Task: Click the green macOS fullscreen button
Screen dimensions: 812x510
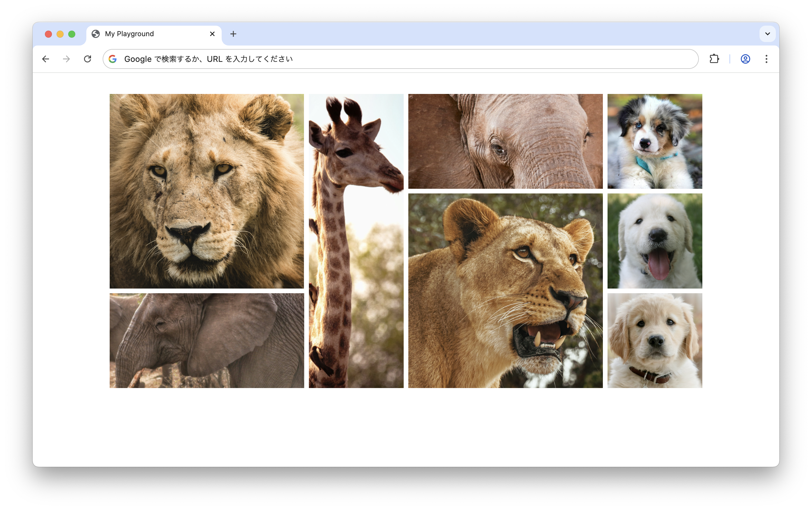Action: tap(71, 34)
